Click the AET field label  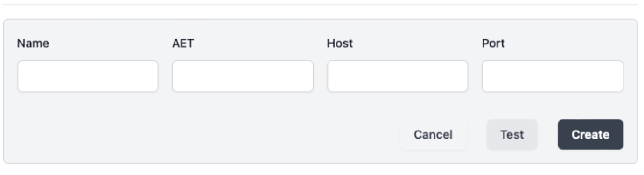pyautogui.click(x=183, y=44)
